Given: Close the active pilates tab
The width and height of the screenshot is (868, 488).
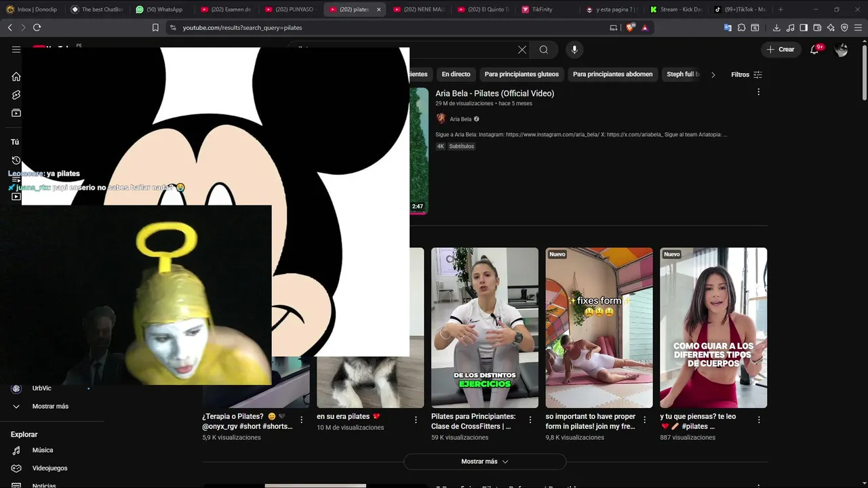Looking at the screenshot, I should (379, 9).
